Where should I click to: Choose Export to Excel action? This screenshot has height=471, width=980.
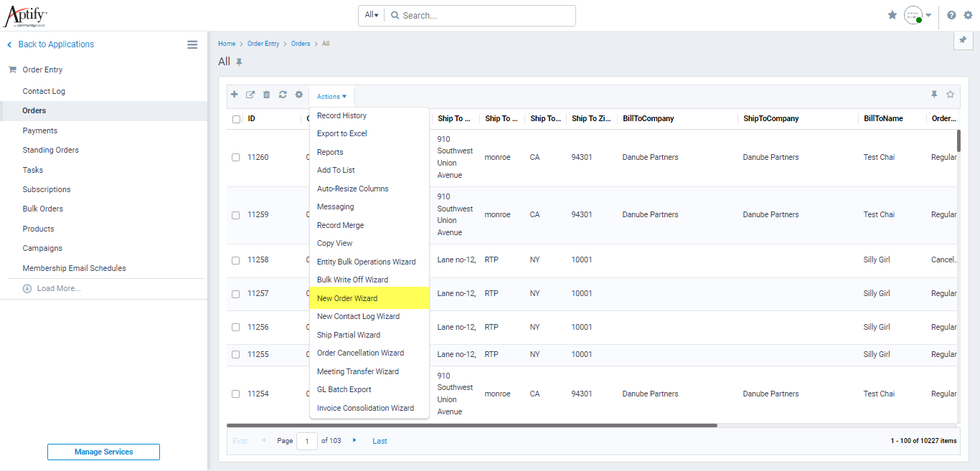click(342, 134)
